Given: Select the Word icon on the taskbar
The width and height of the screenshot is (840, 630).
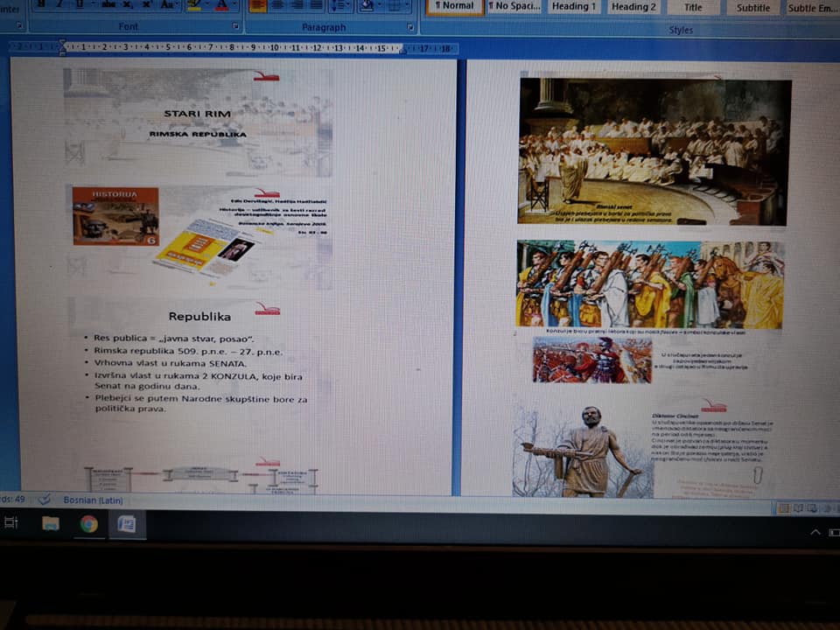Looking at the screenshot, I should click(127, 524).
